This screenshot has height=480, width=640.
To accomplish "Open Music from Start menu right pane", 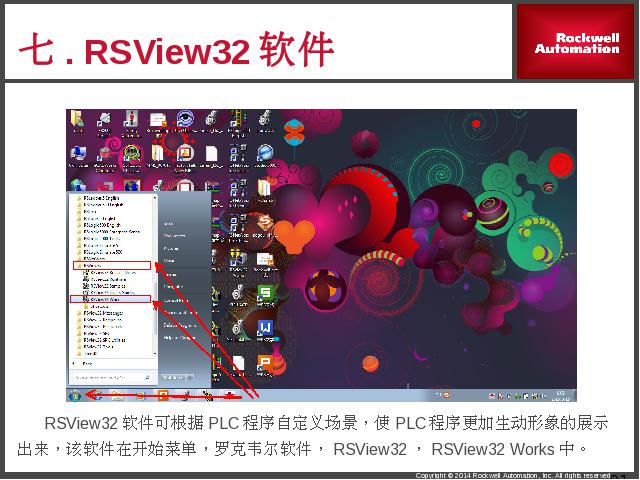I will [x=169, y=260].
